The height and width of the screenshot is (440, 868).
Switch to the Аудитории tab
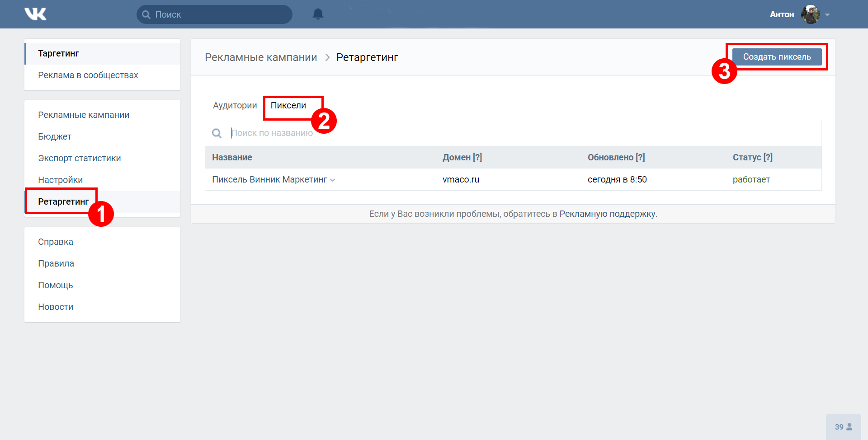235,105
